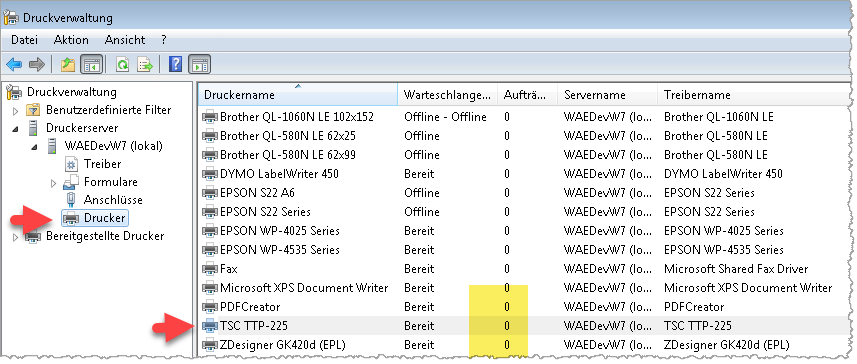The height and width of the screenshot is (364, 857).
Task: Sort by the Treibername column header
Action: (x=755, y=95)
